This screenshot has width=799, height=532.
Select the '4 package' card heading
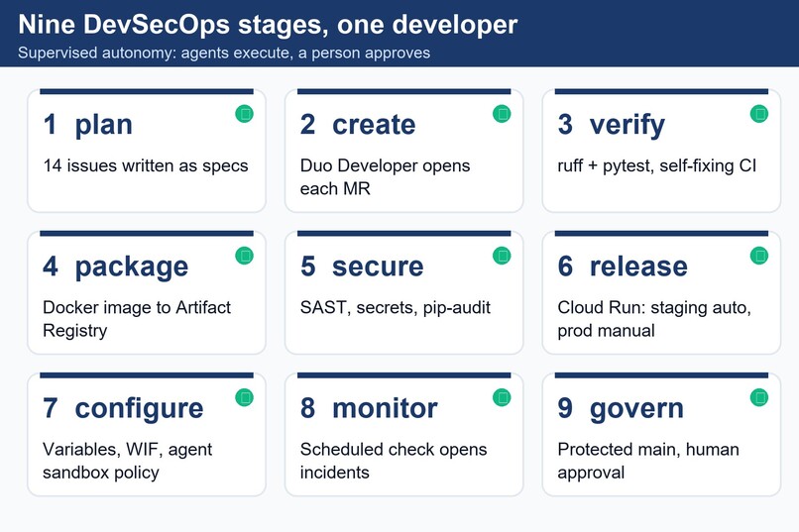[x=116, y=266]
